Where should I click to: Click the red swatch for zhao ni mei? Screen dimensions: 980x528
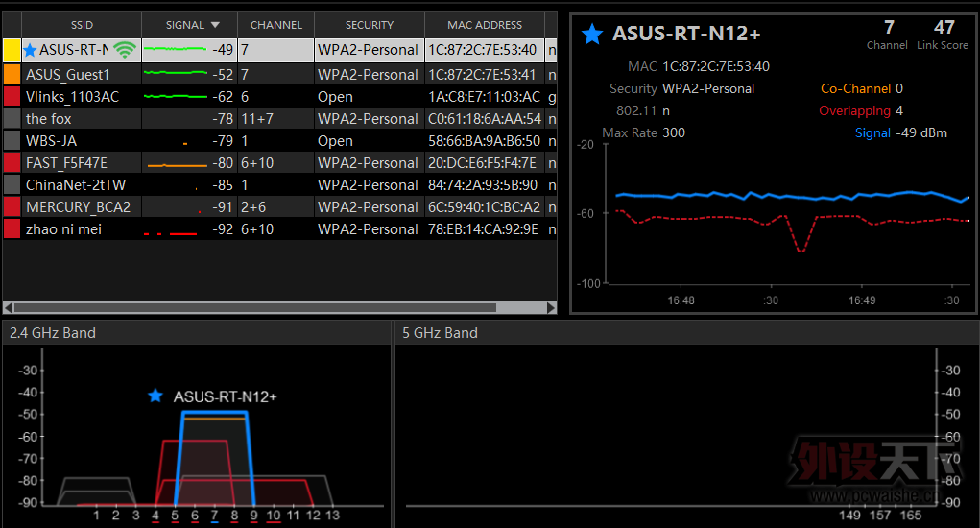(12, 228)
